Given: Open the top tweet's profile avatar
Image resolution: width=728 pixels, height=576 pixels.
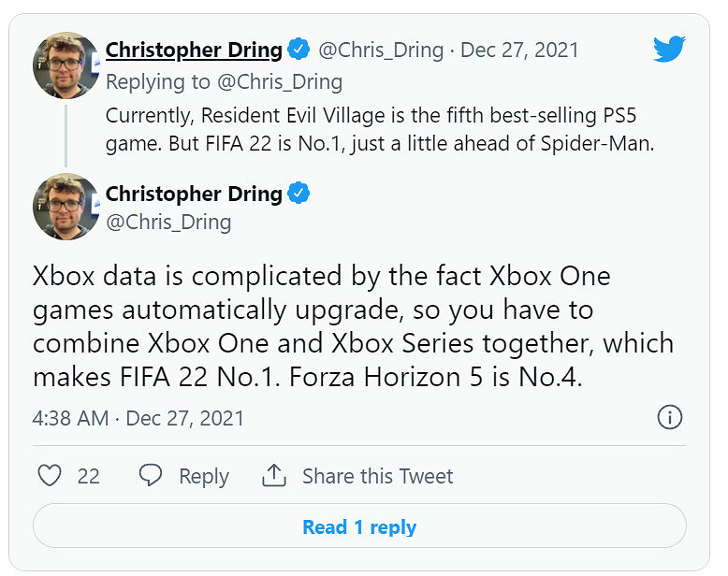Looking at the screenshot, I should pos(66,65).
